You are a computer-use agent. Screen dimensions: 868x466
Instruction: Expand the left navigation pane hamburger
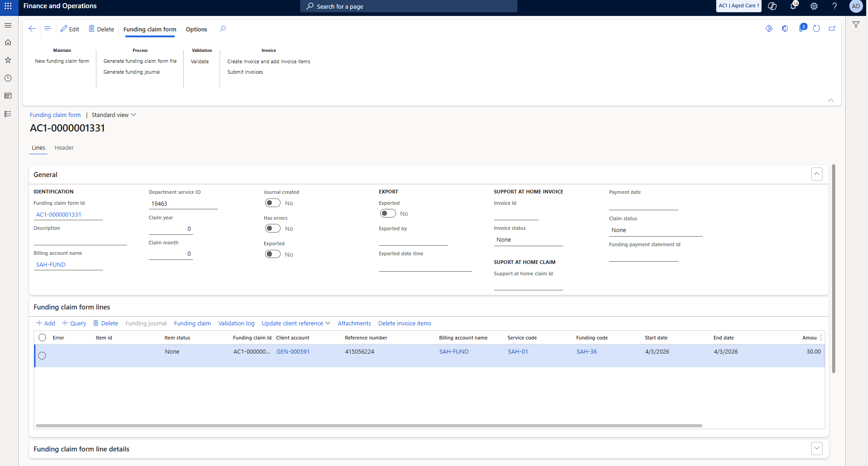pyautogui.click(x=8, y=25)
